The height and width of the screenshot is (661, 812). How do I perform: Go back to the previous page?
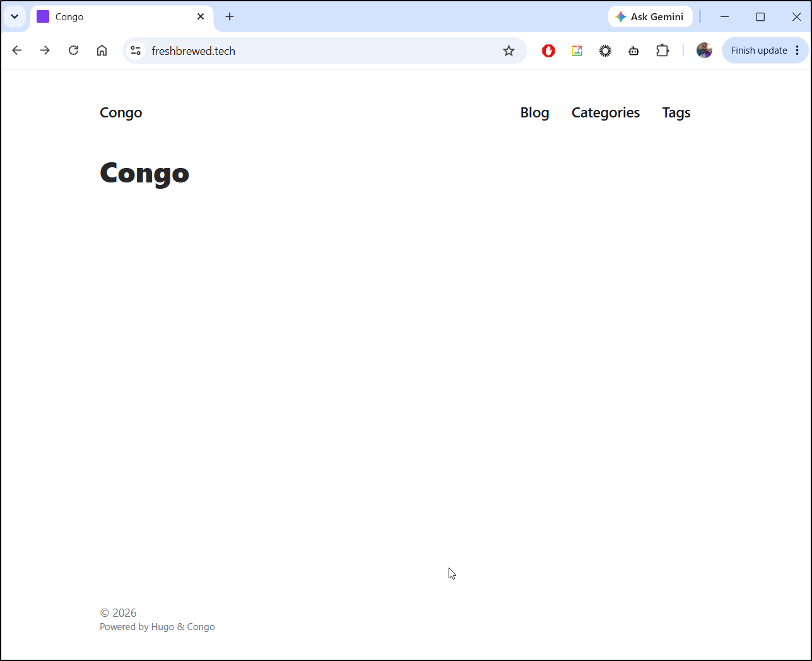point(17,51)
